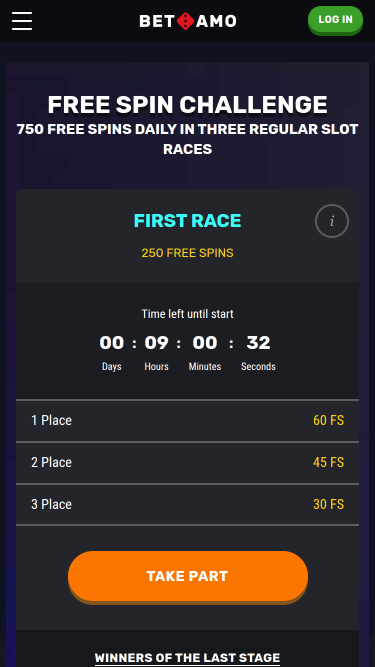Screen dimensions: 375x667
Task: Click the TAKE PART button
Action: 188,576
